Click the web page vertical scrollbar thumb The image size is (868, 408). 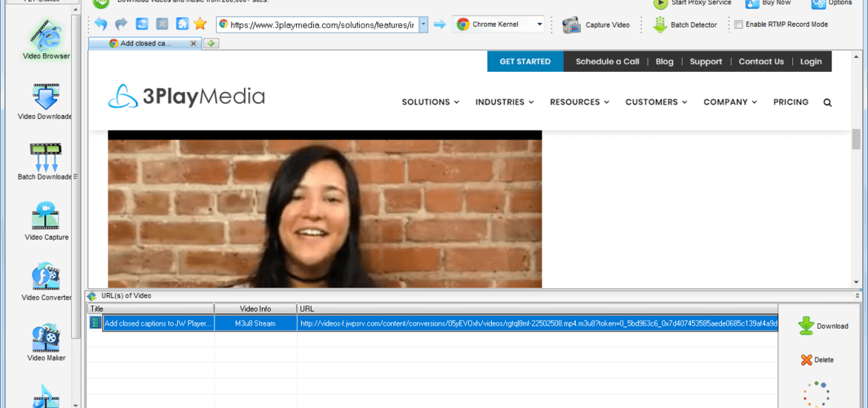(856, 139)
